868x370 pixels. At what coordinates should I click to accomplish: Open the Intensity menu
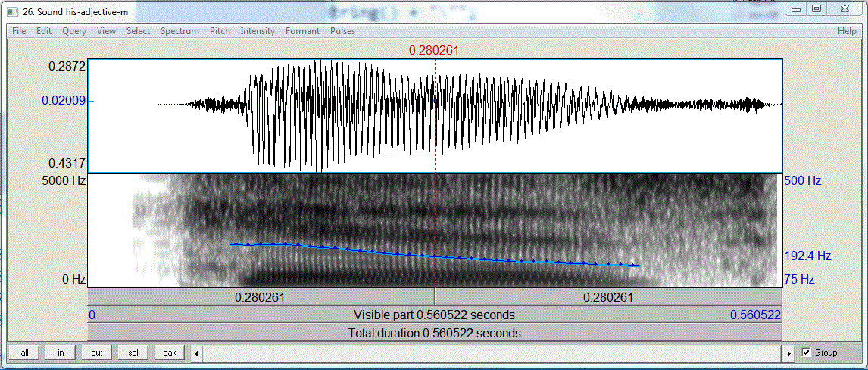click(258, 31)
